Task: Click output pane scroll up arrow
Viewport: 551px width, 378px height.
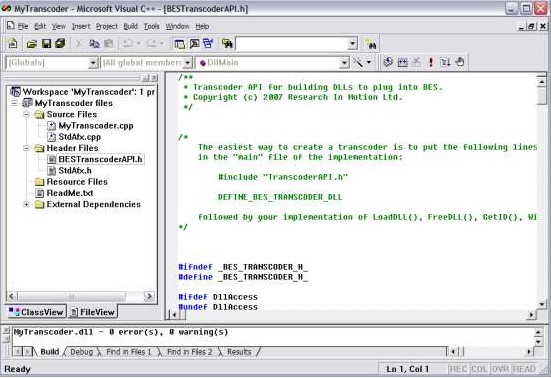Action: [538, 331]
